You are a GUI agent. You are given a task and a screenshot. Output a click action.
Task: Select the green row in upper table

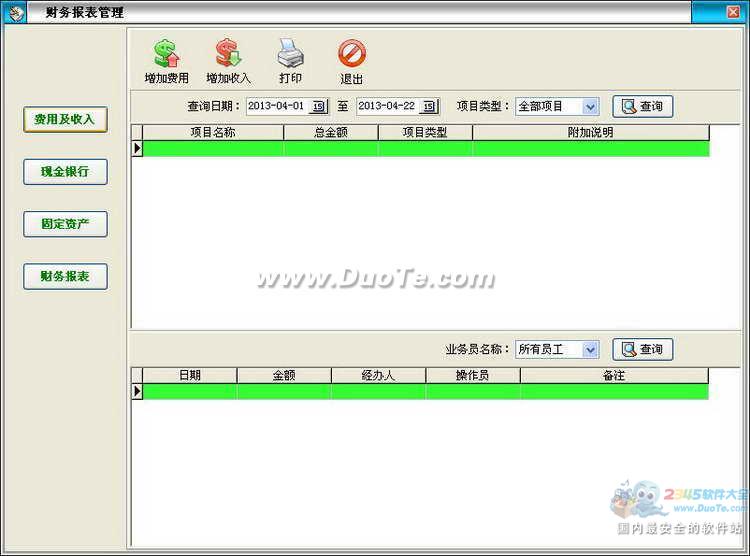(x=426, y=149)
